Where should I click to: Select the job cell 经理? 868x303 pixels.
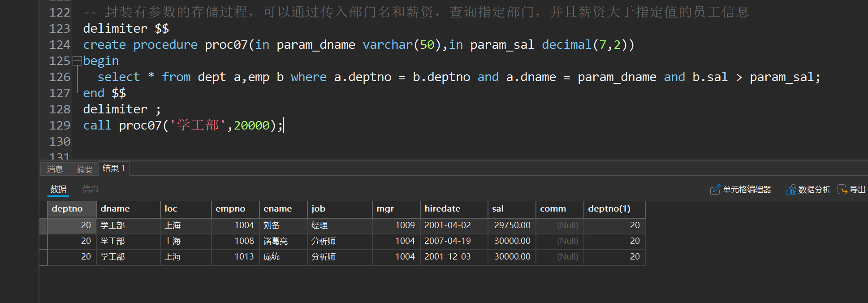click(x=340, y=225)
